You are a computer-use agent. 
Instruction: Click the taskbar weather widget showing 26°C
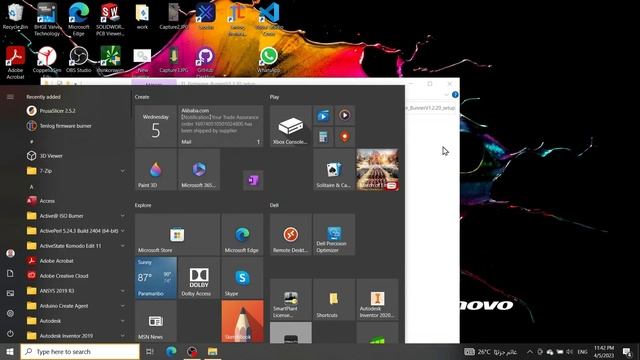pos(491,351)
